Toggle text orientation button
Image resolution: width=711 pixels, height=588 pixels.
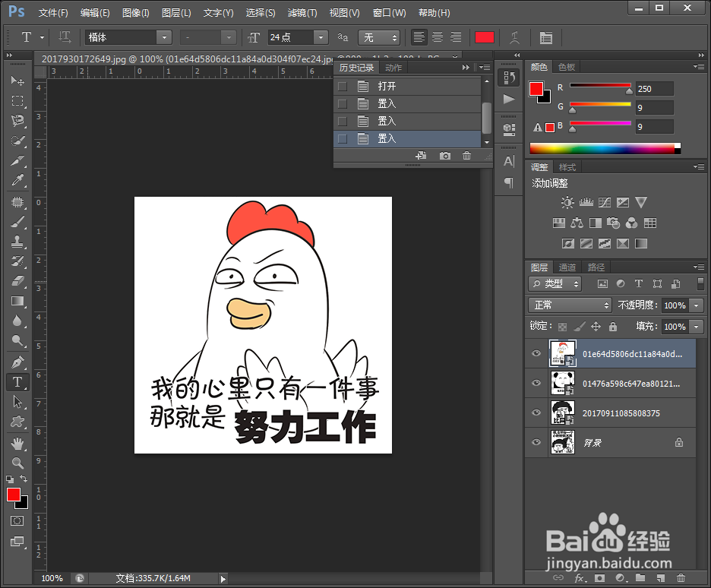pos(65,37)
